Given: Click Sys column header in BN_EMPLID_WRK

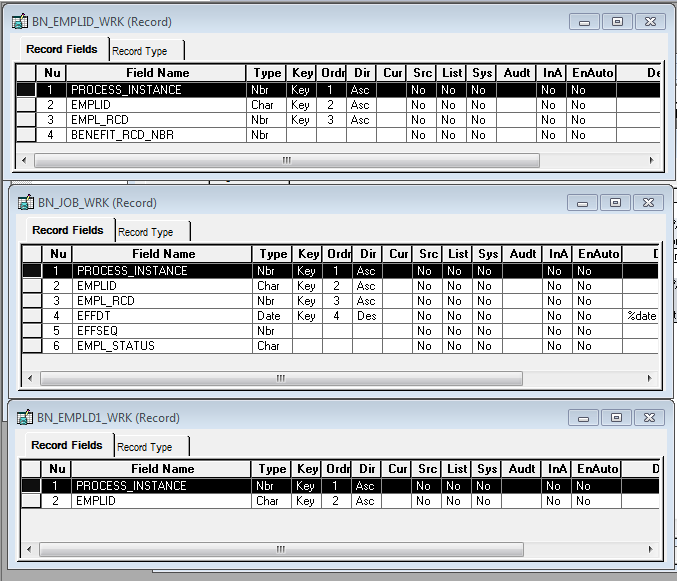Looking at the screenshot, I should [482, 73].
